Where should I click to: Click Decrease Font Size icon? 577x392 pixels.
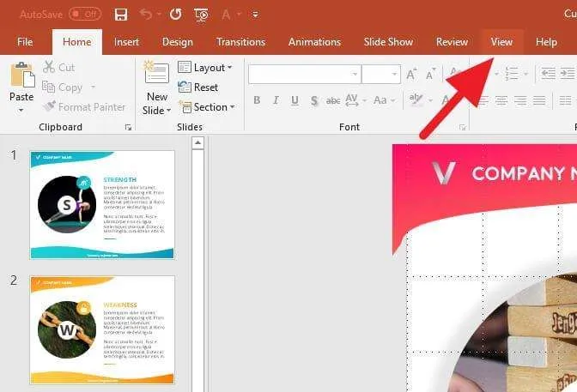coord(430,75)
